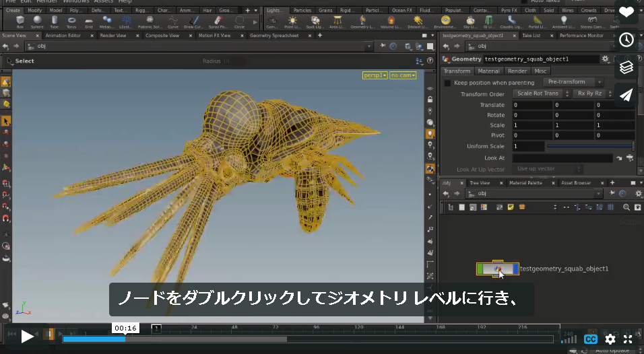Select the Sphere shelf tool
This screenshot has width=644, height=354.
click(37, 22)
